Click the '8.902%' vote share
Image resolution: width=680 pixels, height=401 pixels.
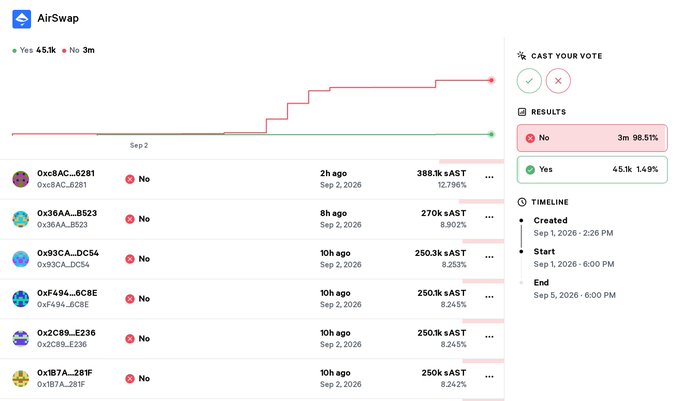pos(453,225)
